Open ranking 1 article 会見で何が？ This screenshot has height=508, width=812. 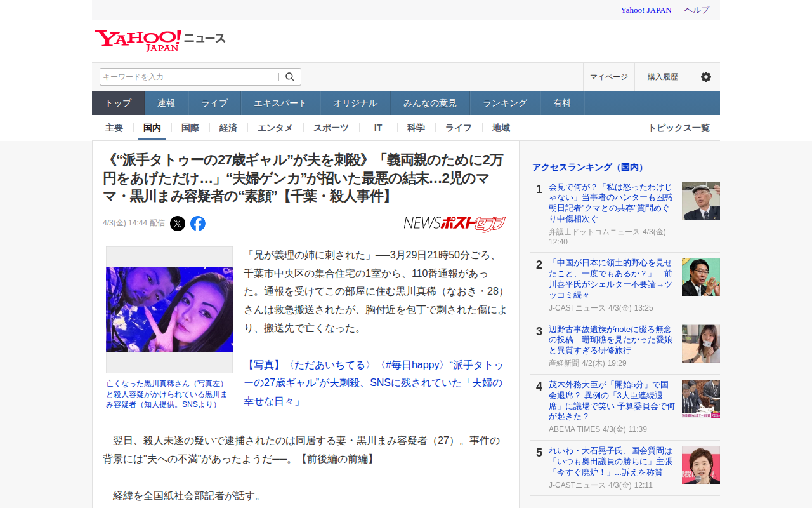[x=612, y=203]
